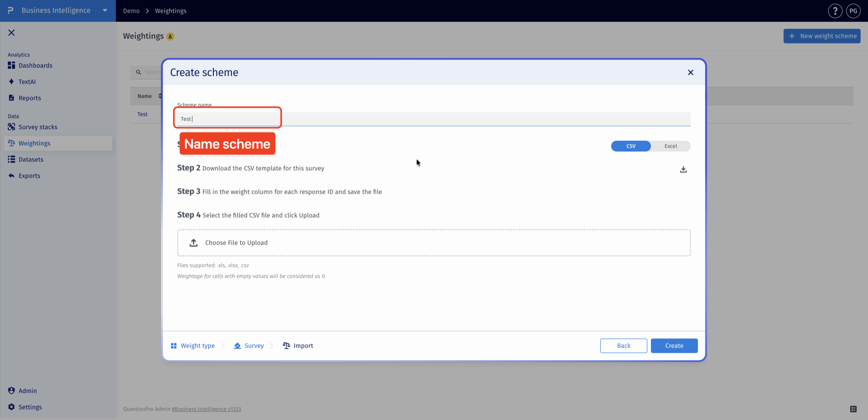This screenshot has width=868, height=420.
Task: Click the upload arrow icon
Action: click(193, 243)
